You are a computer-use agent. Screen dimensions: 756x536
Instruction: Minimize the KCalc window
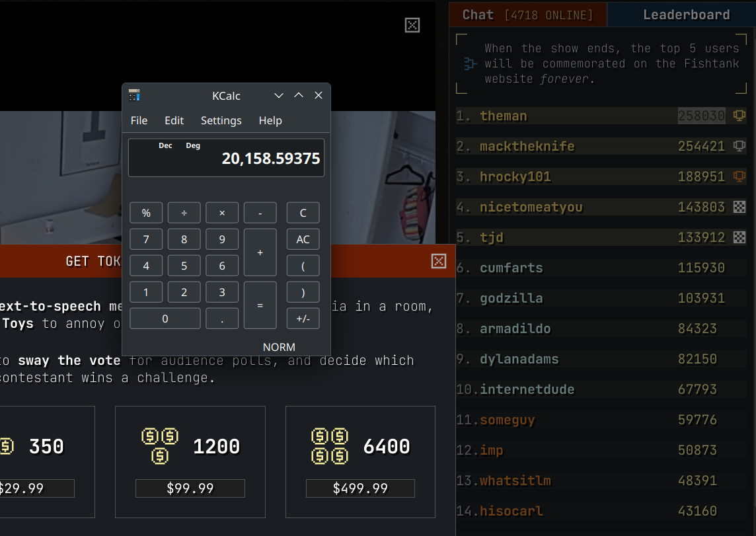tap(279, 95)
